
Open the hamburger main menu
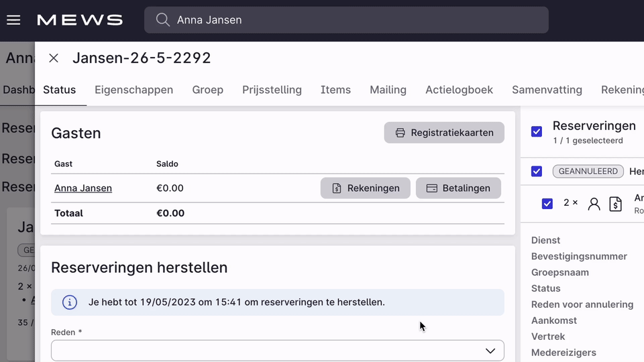coord(13,20)
